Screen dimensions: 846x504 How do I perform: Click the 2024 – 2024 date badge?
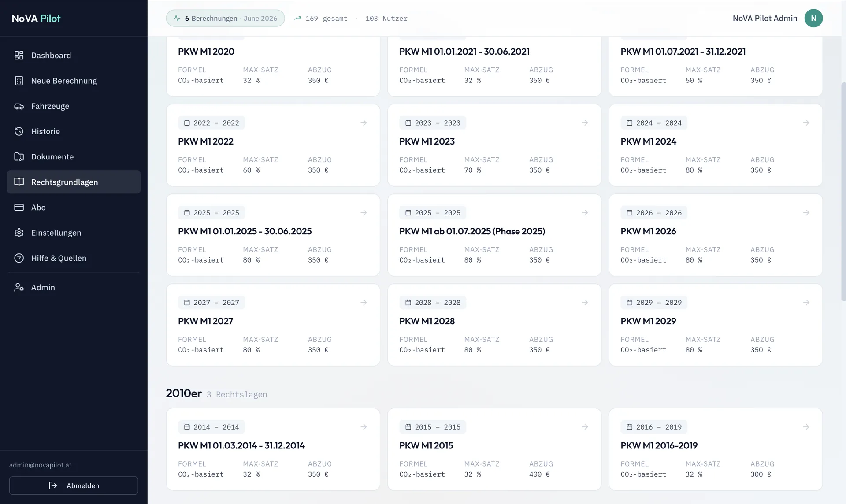[654, 123]
